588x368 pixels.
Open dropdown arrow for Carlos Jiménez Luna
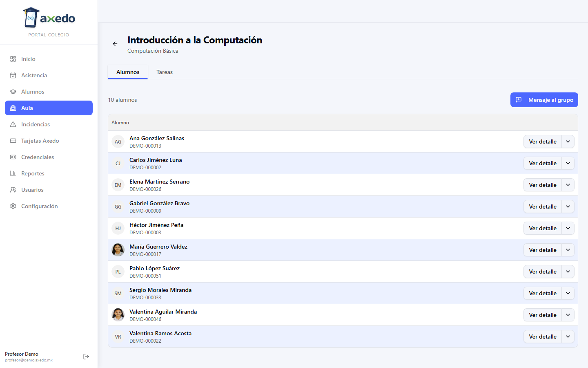point(568,163)
